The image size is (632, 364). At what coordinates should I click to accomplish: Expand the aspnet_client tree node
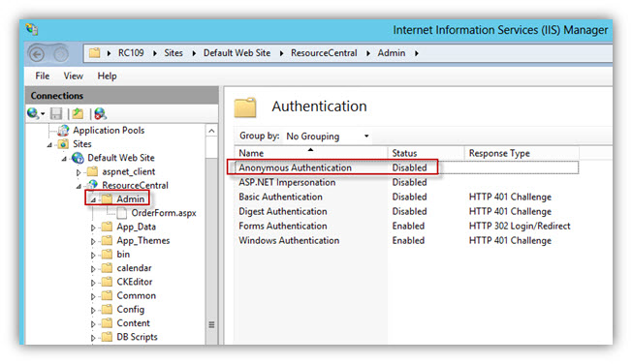pyautogui.click(x=79, y=172)
